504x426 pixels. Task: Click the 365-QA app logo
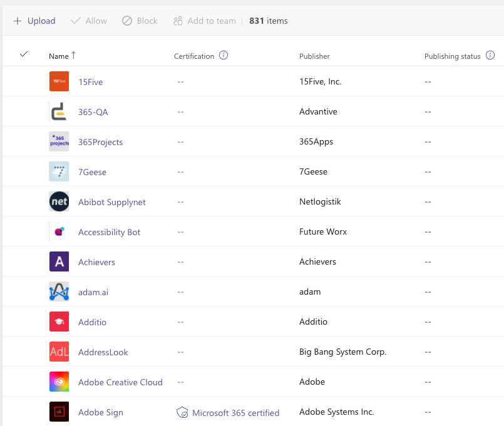[59, 111]
